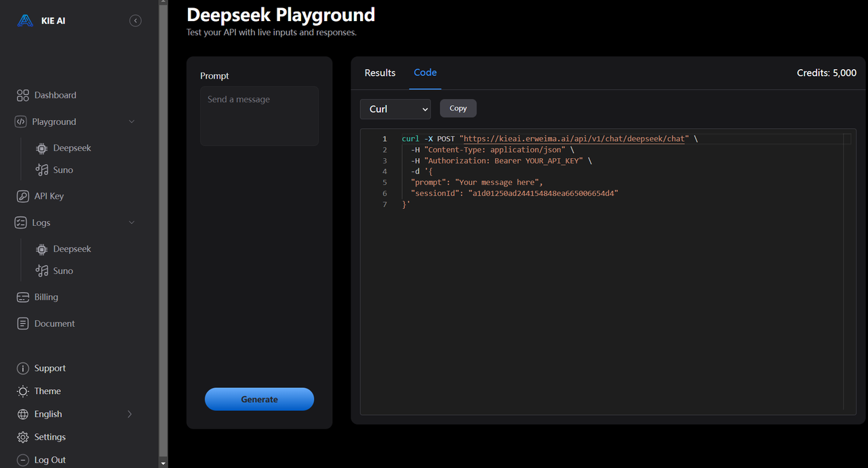The height and width of the screenshot is (468, 868).
Task: Click the Theme label
Action: (47, 392)
